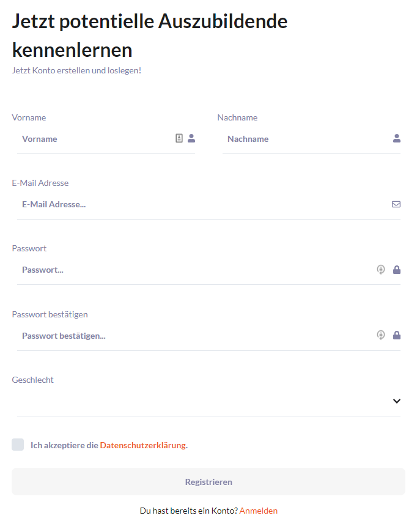Click the lock icon in Passwort bestätigen
Viewport: 417px width, 532px height.
(397, 335)
